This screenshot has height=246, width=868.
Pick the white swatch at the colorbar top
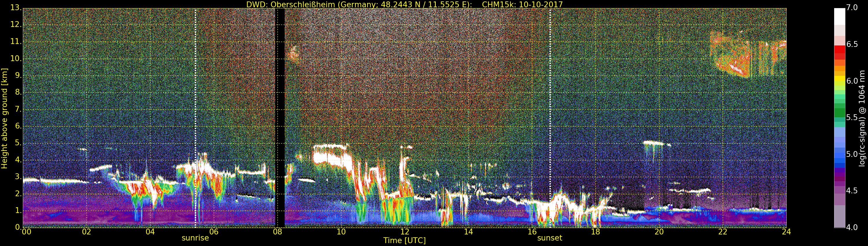pos(839,16)
